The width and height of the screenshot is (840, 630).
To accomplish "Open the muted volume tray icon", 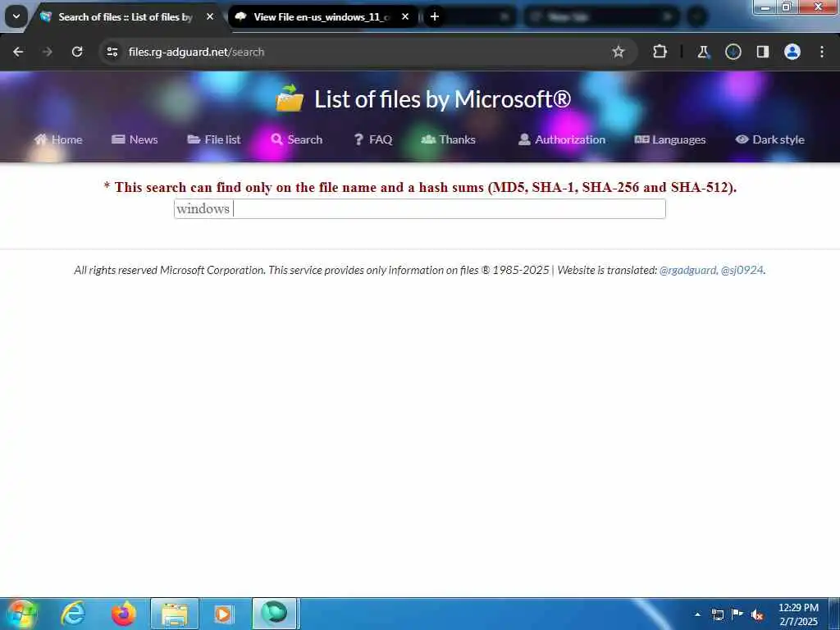I will coord(757,614).
